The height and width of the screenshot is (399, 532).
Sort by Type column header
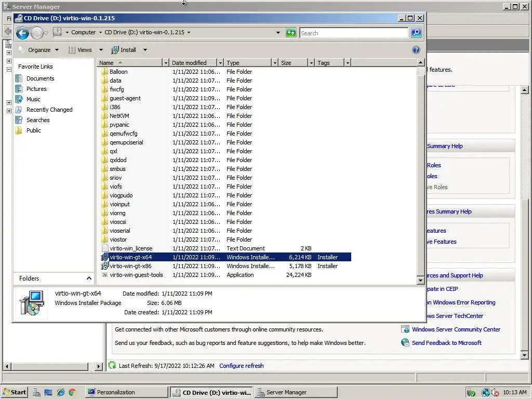(x=248, y=63)
